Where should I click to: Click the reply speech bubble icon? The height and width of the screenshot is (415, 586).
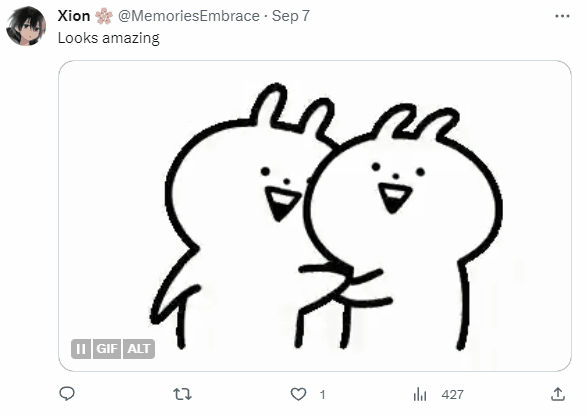(x=67, y=394)
